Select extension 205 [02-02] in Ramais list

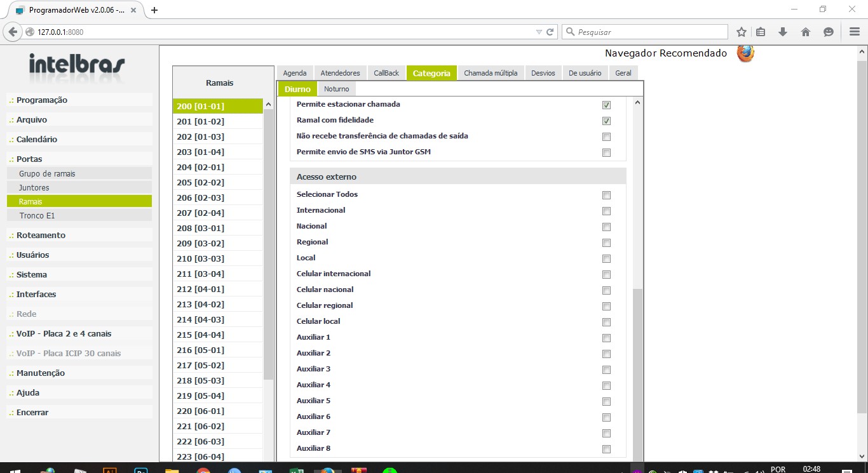coord(200,182)
